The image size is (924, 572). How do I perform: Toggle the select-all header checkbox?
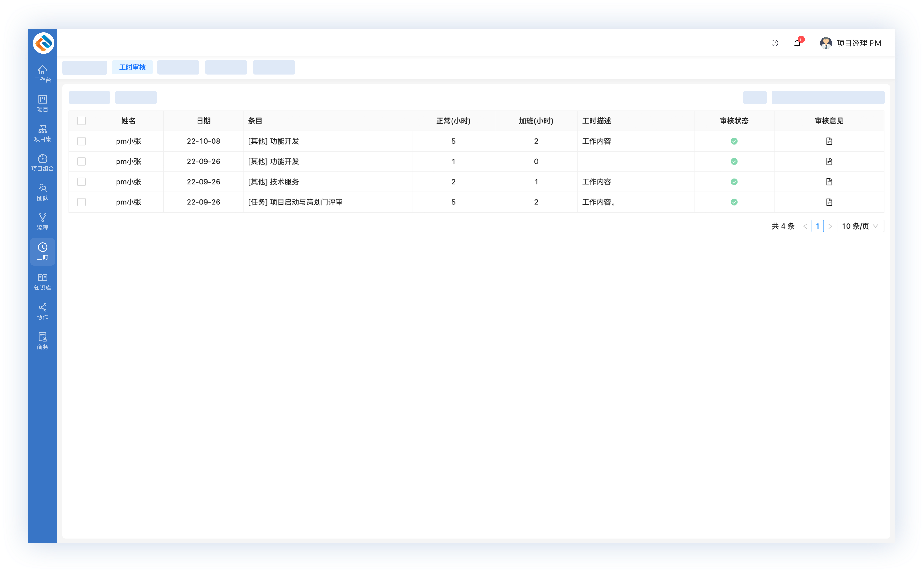click(x=81, y=121)
